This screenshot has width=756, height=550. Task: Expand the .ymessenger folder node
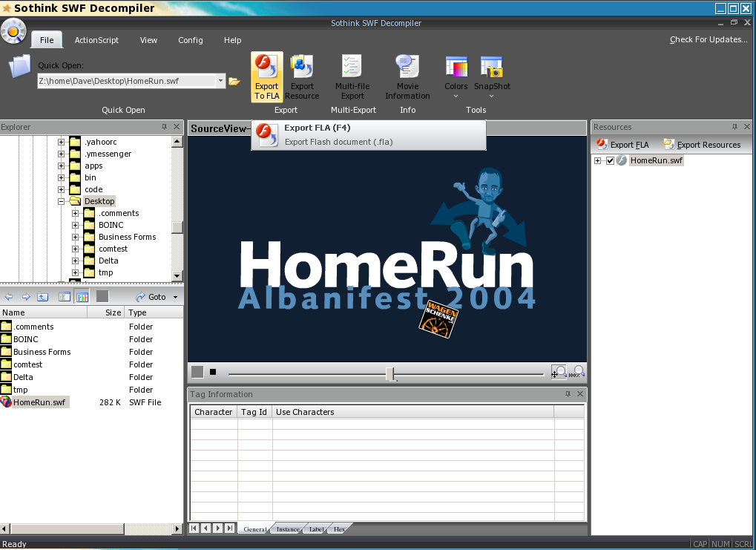62,154
